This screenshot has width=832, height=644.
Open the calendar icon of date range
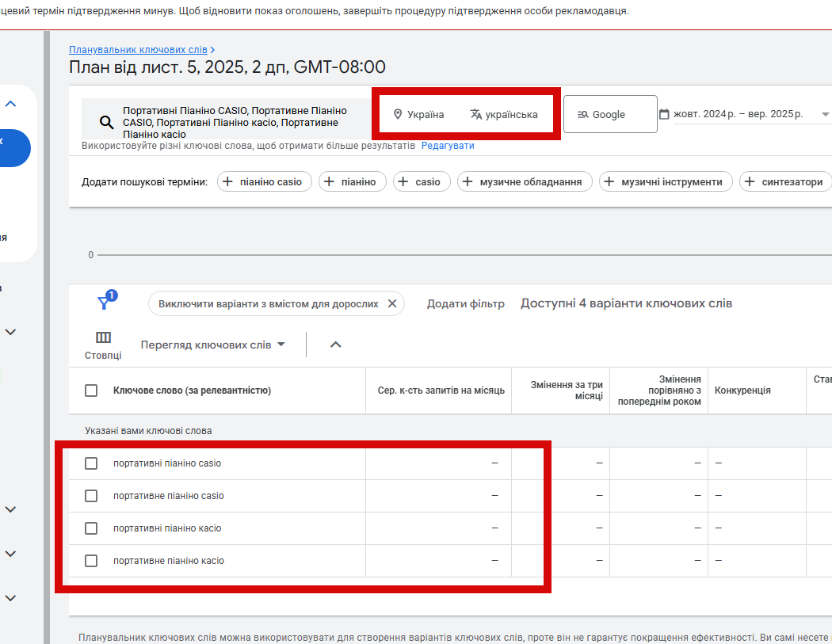(664, 114)
